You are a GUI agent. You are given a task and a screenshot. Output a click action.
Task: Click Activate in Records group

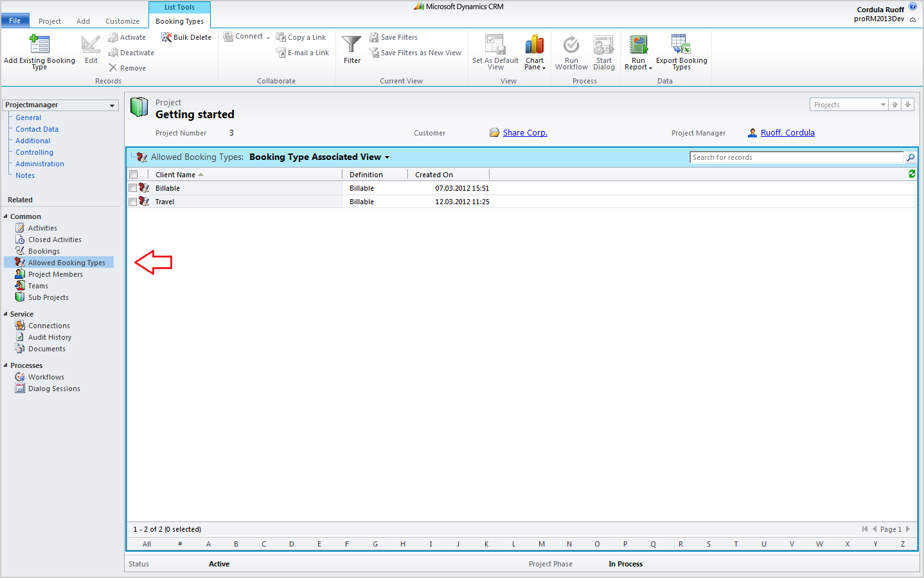coord(127,37)
